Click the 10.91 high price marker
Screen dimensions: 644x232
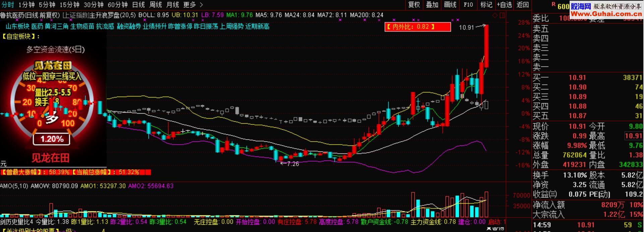pos(466,27)
